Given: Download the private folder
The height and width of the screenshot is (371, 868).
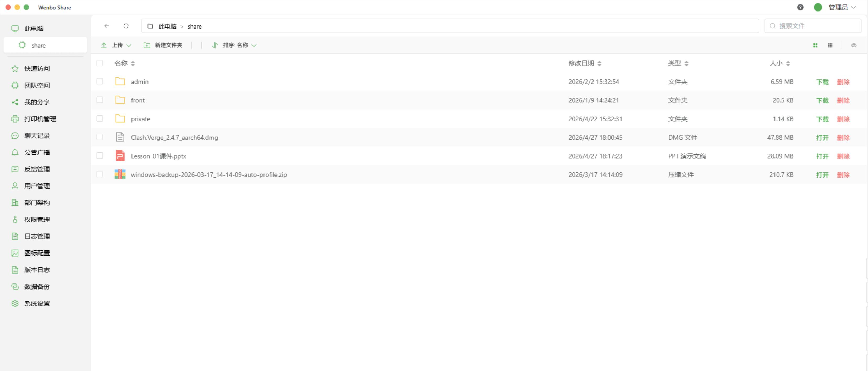Looking at the screenshot, I should [822, 119].
